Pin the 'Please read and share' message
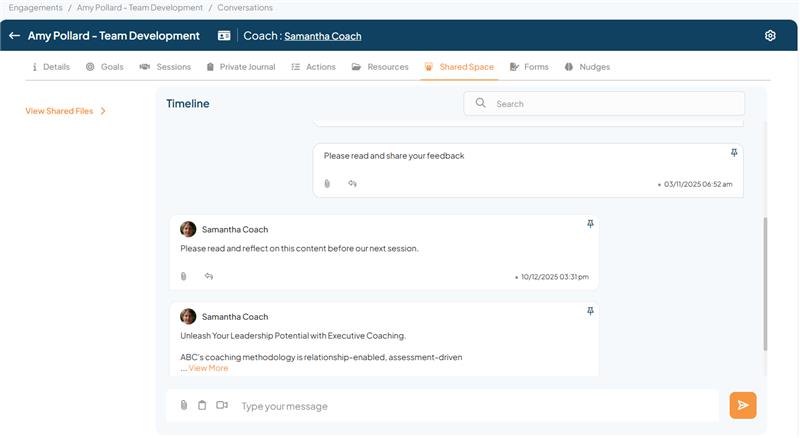 [x=734, y=153]
